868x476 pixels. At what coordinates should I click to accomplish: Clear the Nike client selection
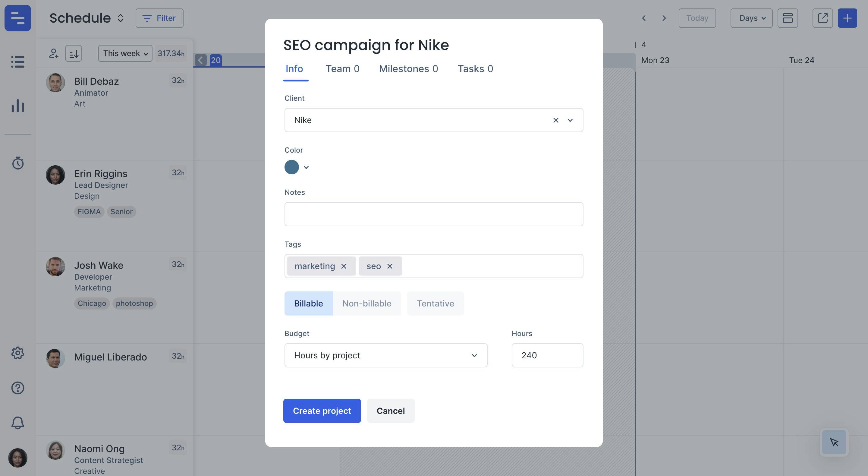click(x=556, y=120)
